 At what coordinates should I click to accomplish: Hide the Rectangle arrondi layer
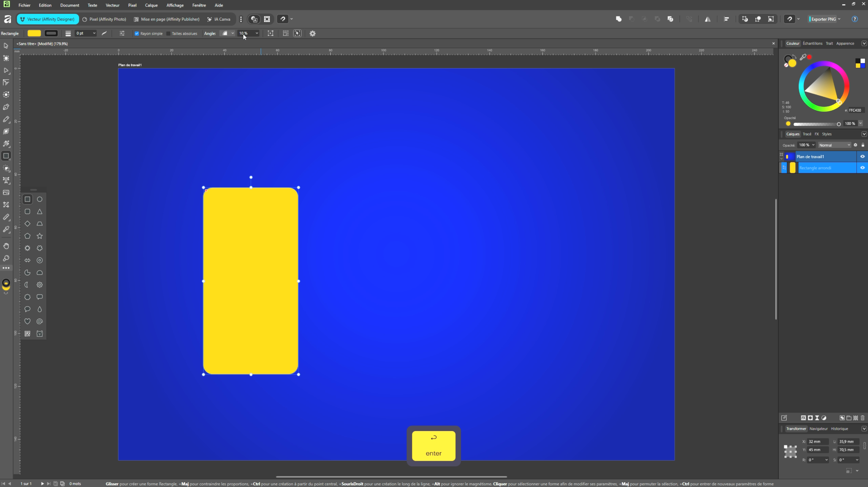coord(862,168)
